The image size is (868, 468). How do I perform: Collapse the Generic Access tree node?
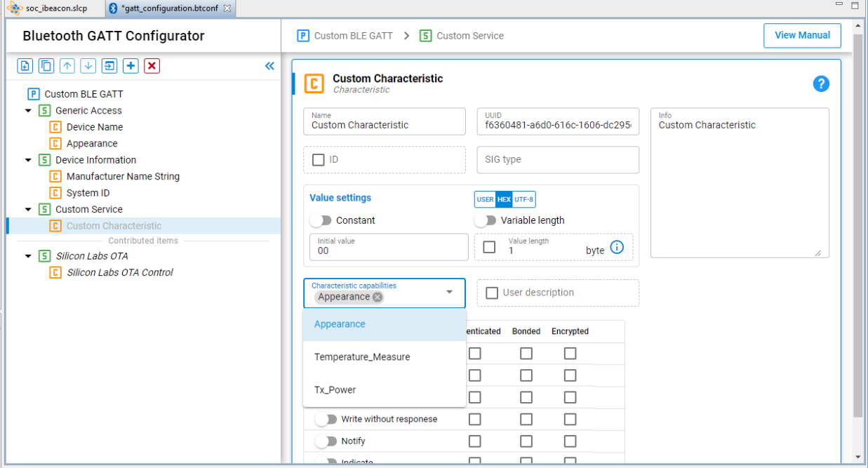tap(29, 111)
